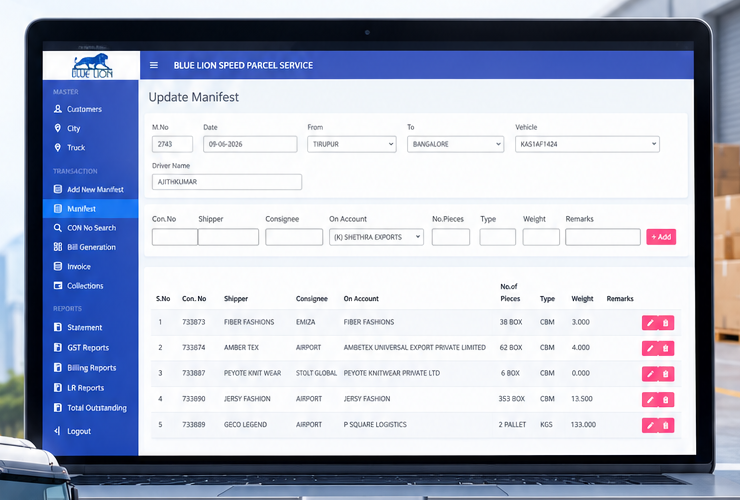This screenshot has width=740, height=500.
Task: Edit consignment 733873 with pencil icon
Action: point(650,322)
